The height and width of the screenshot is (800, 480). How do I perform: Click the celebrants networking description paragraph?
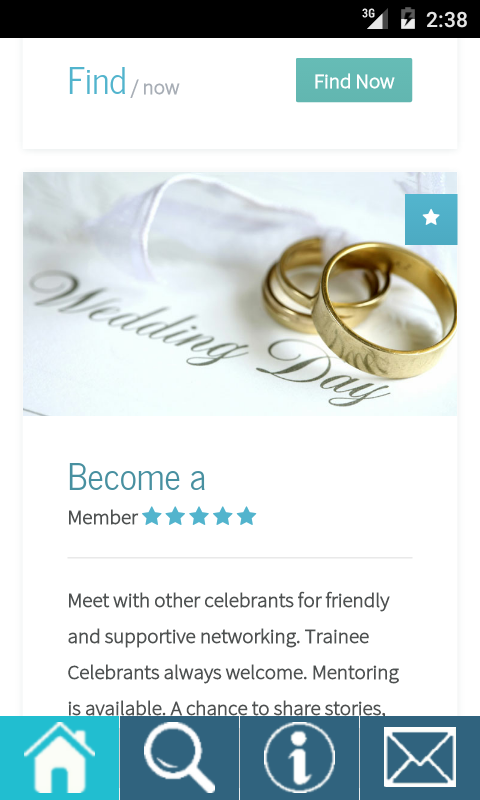[x=233, y=654]
